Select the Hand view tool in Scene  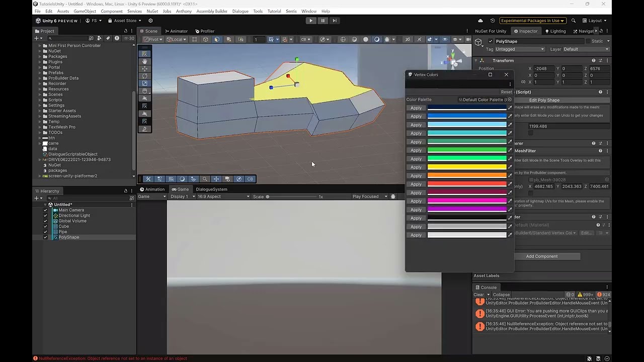145,61
